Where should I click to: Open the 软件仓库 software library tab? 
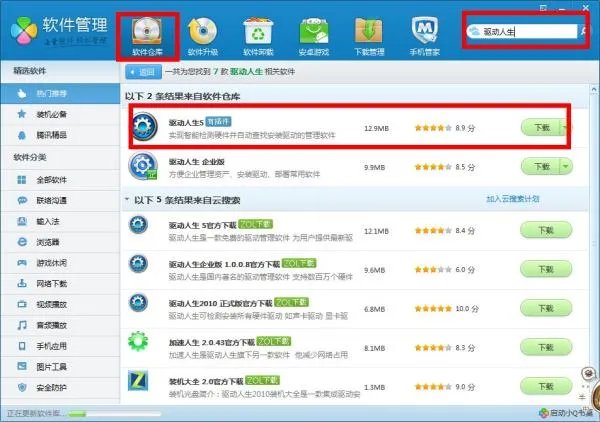point(147,37)
